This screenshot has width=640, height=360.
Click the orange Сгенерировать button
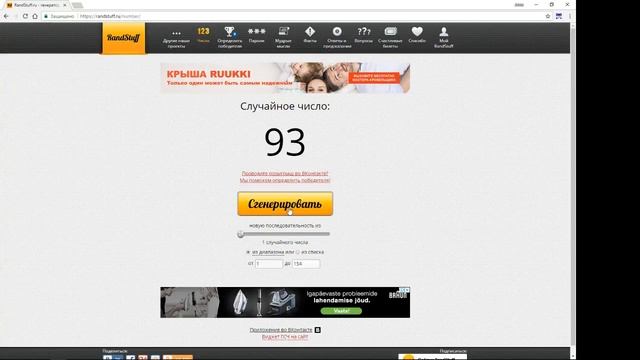pyautogui.click(x=285, y=204)
